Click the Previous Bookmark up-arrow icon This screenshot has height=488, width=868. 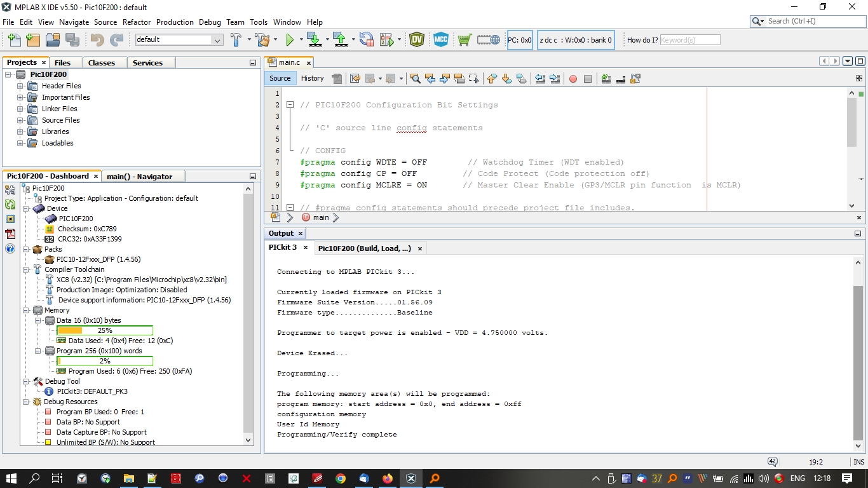[x=492, y=78]
